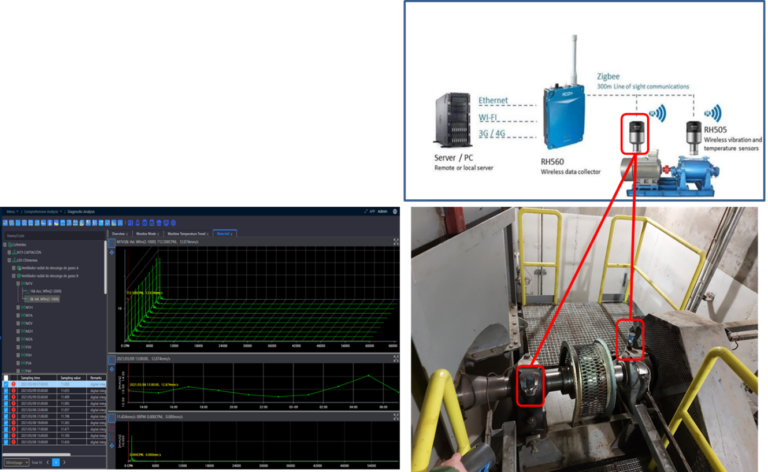Maximize the trend chart with the expand icon

pos(396,359)
